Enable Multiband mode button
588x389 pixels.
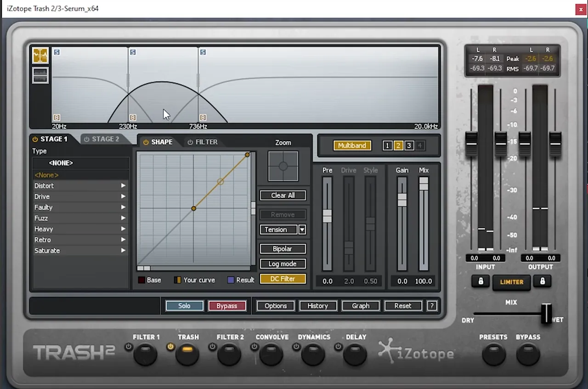coord(352,146)
